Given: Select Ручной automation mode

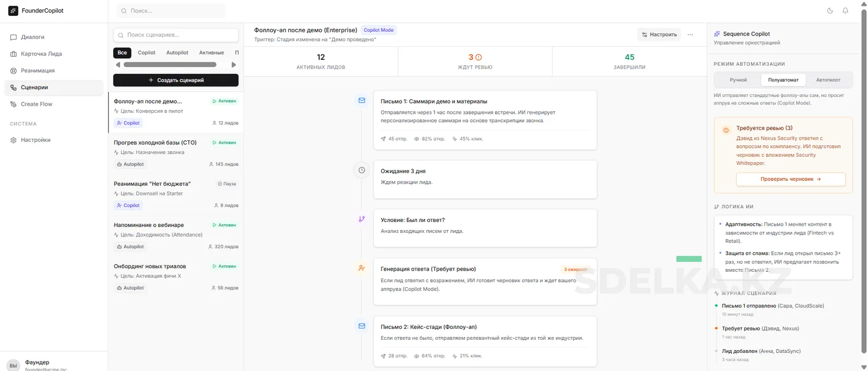Looking at the screenshot, I should tap(738, 80).
